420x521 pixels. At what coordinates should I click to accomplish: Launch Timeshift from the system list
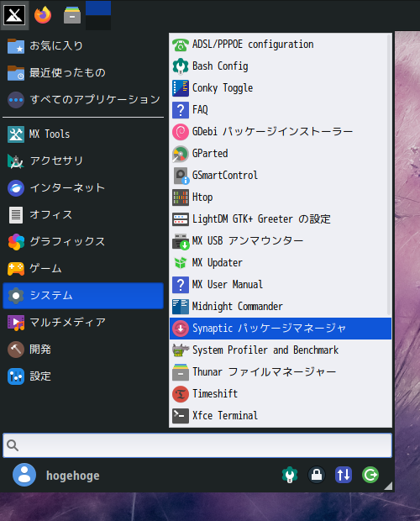[281, 394]
